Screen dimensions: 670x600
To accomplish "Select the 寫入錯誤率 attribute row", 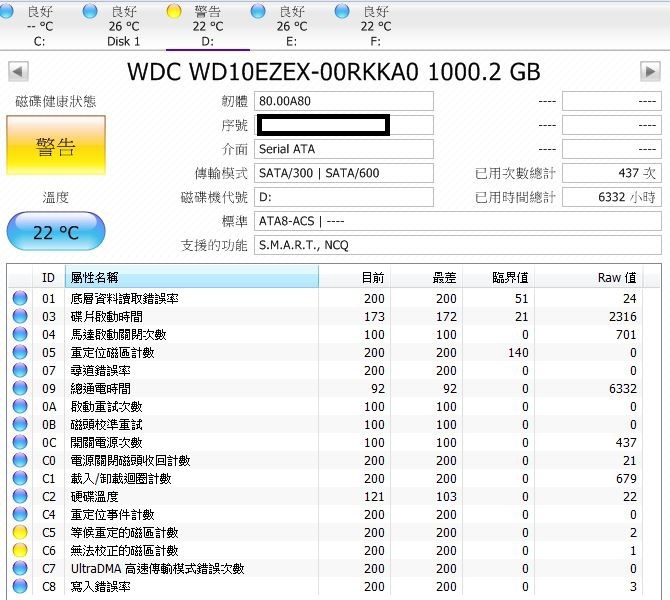I will point(325,587).
